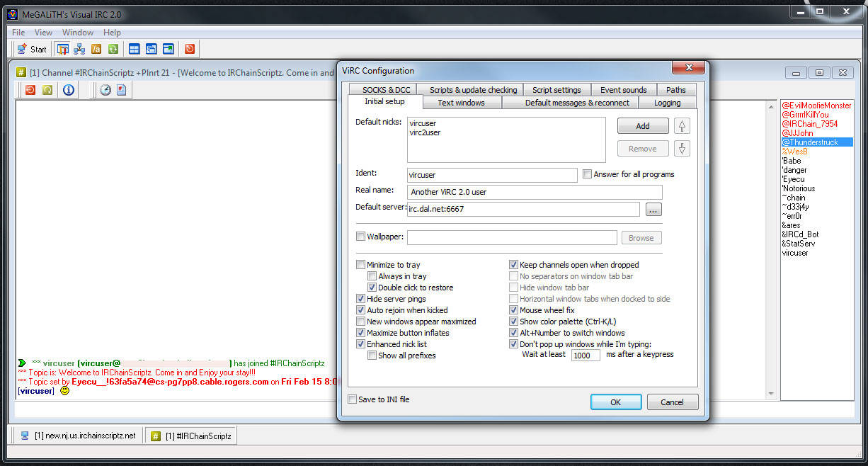868x466 pixels.
Task: Click the wait milliseconds field
Action: pyautogui.click(x=586, y=356)
